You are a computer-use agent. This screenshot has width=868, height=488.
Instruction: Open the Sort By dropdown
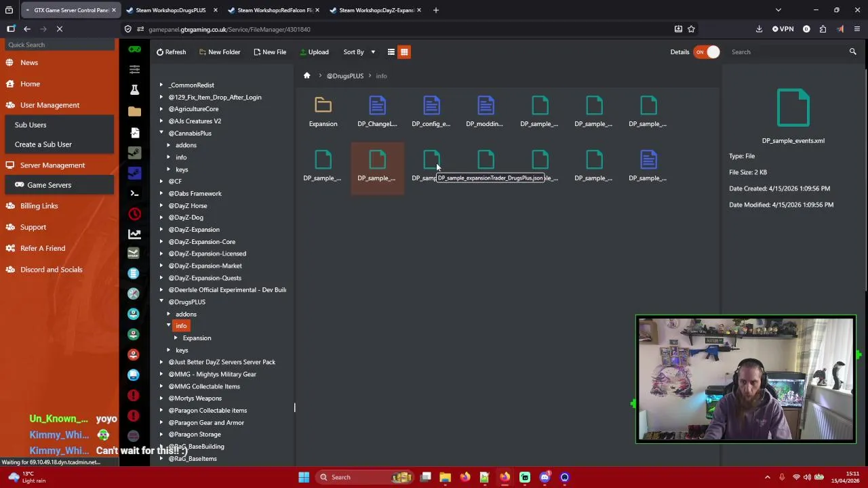click(359, 52)
